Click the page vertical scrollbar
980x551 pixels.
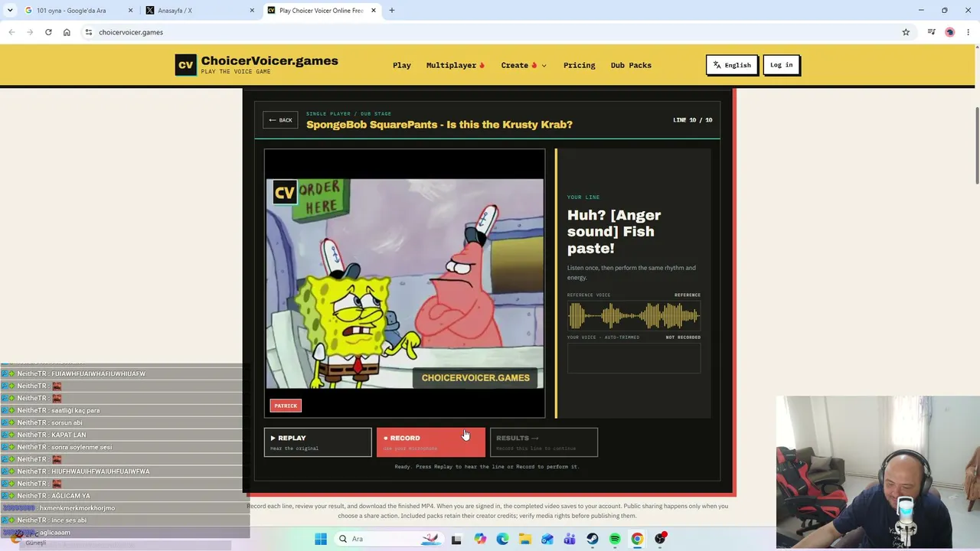pos(976,145)
